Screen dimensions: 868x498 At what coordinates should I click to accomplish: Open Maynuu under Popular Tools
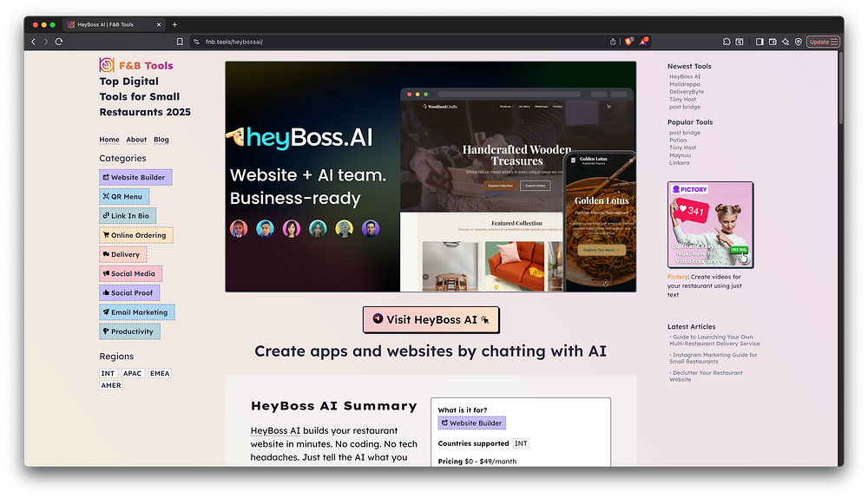pyautogui.click(x=680, y=155)
